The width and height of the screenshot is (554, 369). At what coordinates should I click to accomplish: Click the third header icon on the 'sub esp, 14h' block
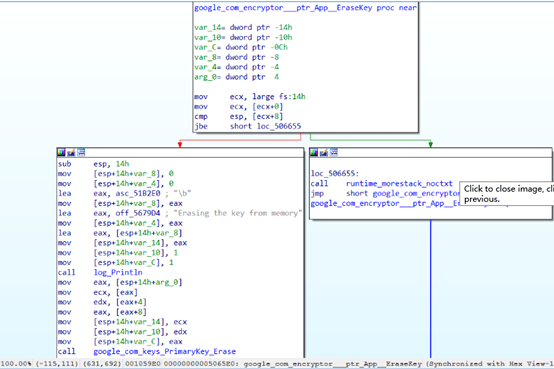[81, 152]
